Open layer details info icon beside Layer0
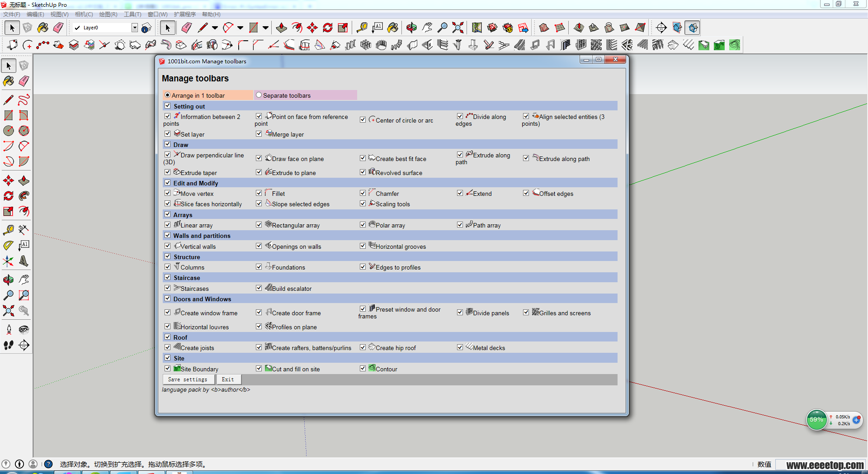The height and width of the screenshot is (474, 868). 146,28
